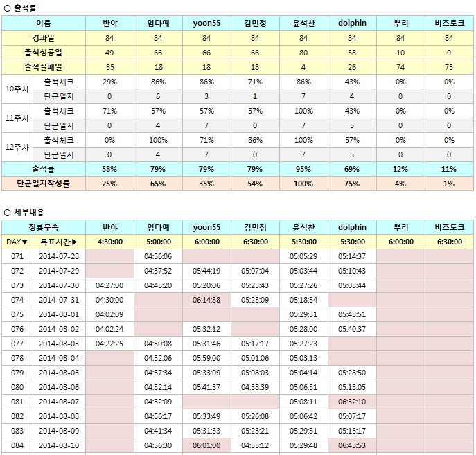
Task: Select the late time '06:43:53'
Action: coord(352,445)
